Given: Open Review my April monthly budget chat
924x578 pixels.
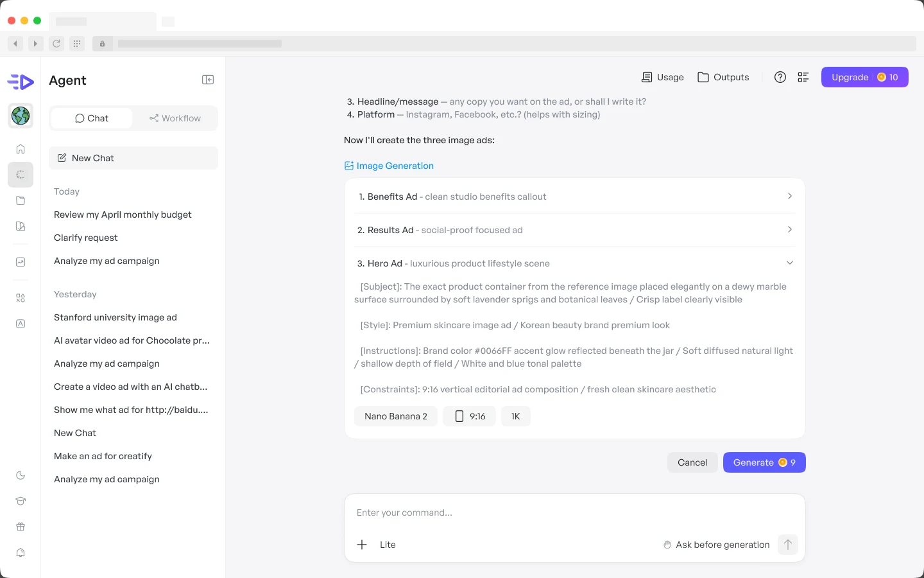Looking at the screenshot, I should point(123,215).
